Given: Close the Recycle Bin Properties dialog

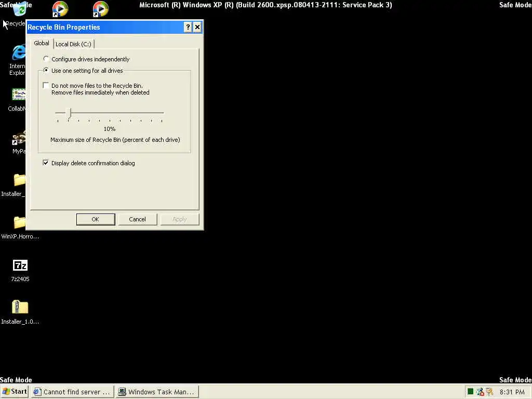Looking at the screenshot, I should (197, 27).
